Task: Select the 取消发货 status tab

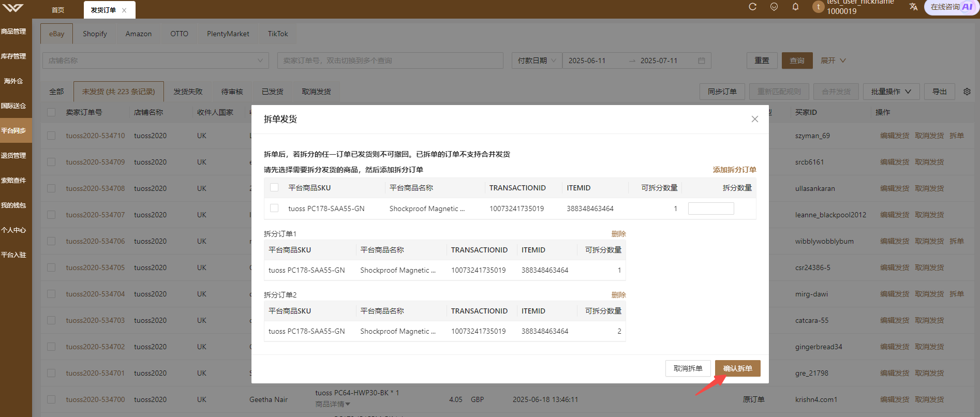Action: pyautogui.click(x=317, y=92)
